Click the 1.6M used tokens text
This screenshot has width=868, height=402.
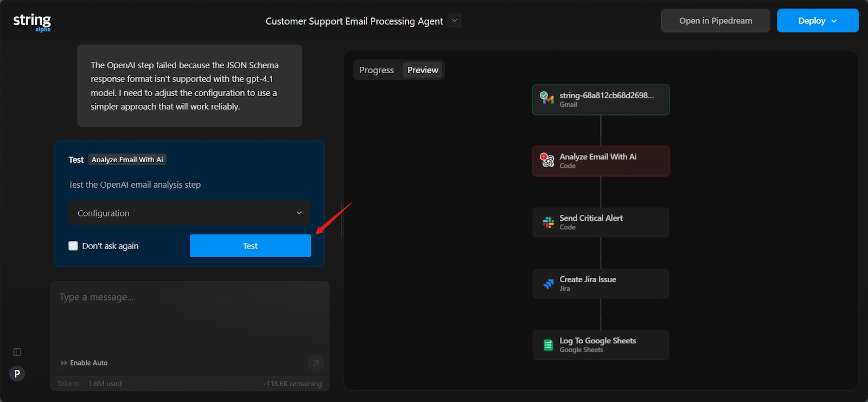[105, 384]
